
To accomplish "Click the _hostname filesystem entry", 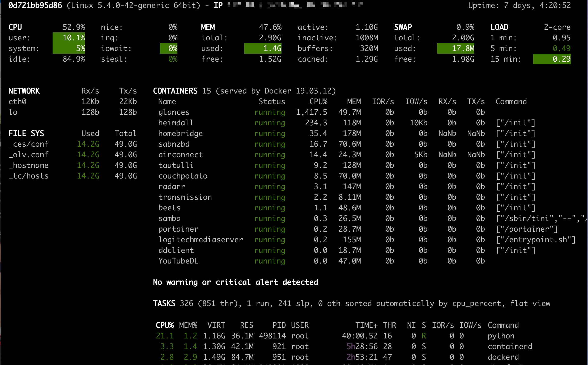I will click(x=28, y=165).
